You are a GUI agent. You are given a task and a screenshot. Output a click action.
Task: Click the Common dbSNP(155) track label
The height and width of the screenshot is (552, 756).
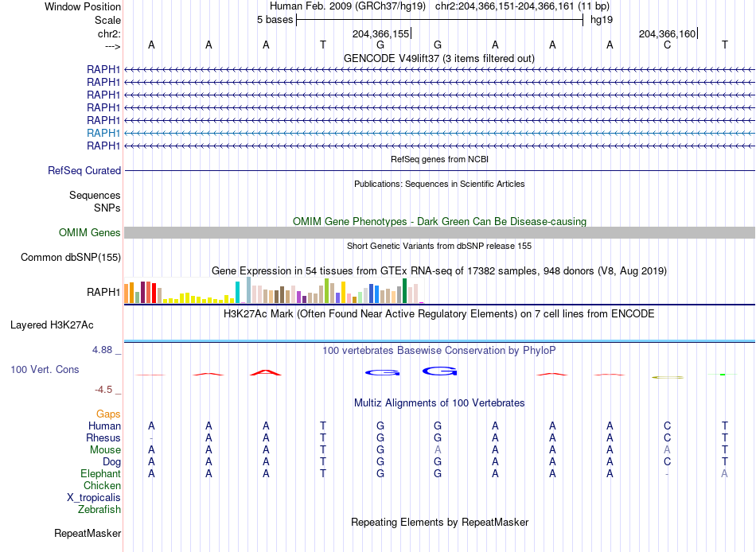point(70,258)
